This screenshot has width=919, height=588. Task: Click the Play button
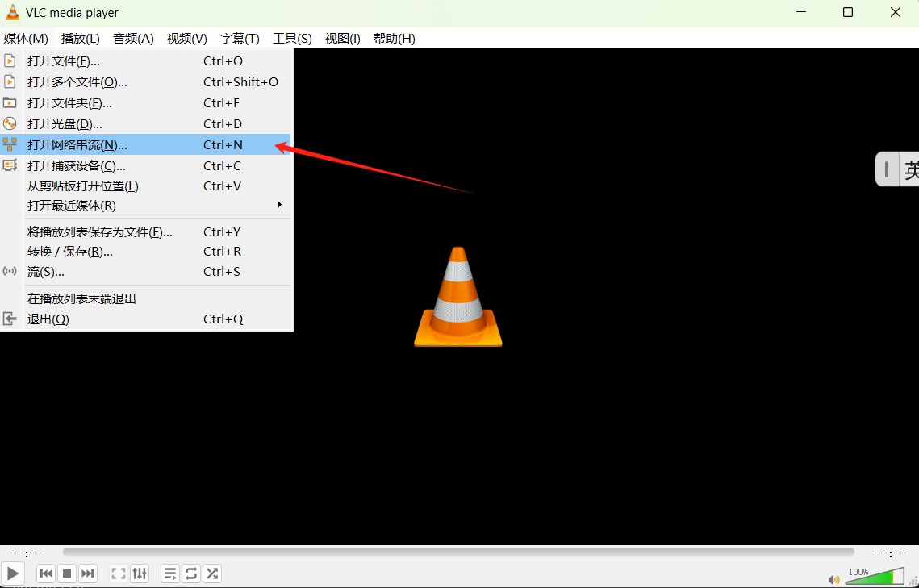[x=12, y=573]
